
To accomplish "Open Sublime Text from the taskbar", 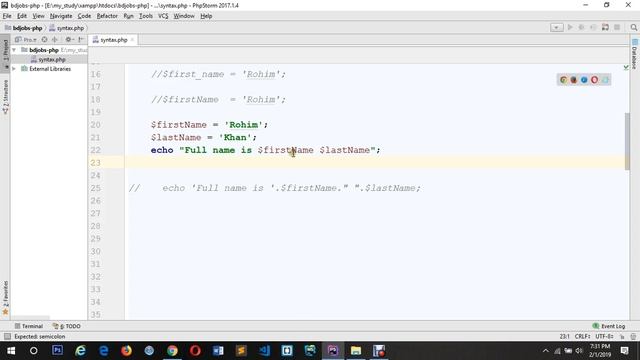I will coord(241,351).
